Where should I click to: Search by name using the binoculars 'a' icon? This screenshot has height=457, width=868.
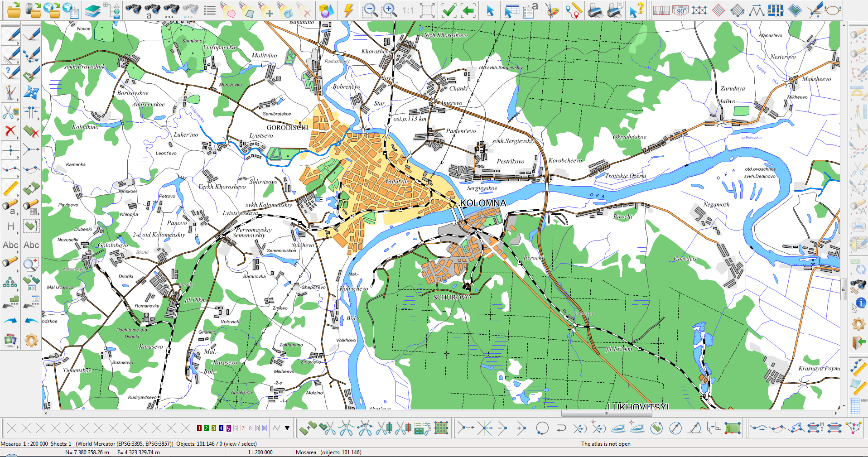(152, 10)
